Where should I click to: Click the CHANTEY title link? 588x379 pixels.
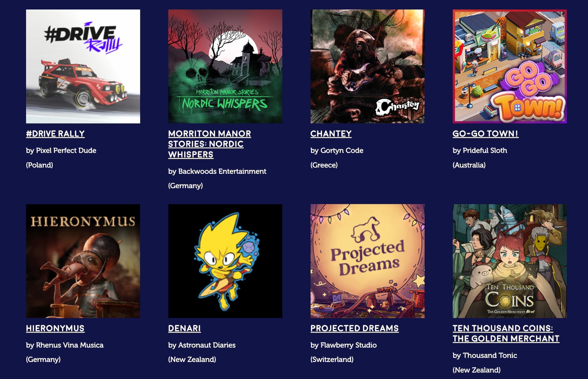(331, 134)
